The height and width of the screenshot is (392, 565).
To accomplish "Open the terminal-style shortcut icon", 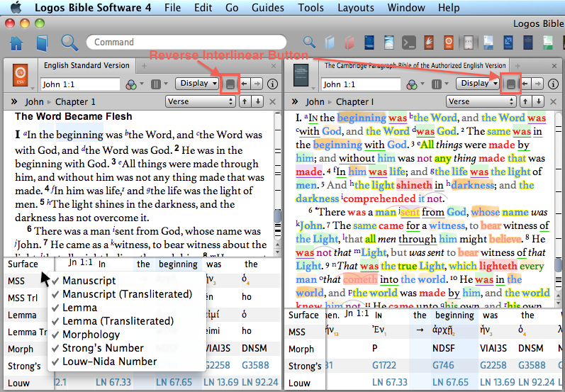I will pos(408,43).
